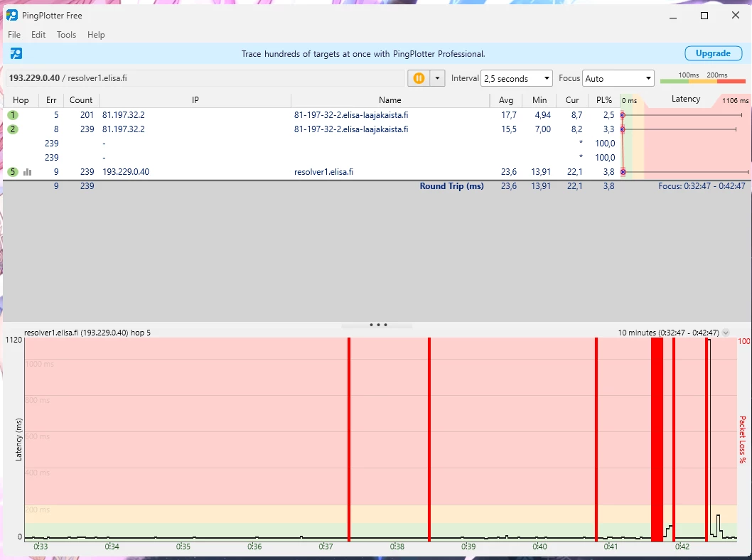Open the Interval 2,5 seconds dropdown
The image size is (752, 560).
pyautogui.click(x=517, y=78)
